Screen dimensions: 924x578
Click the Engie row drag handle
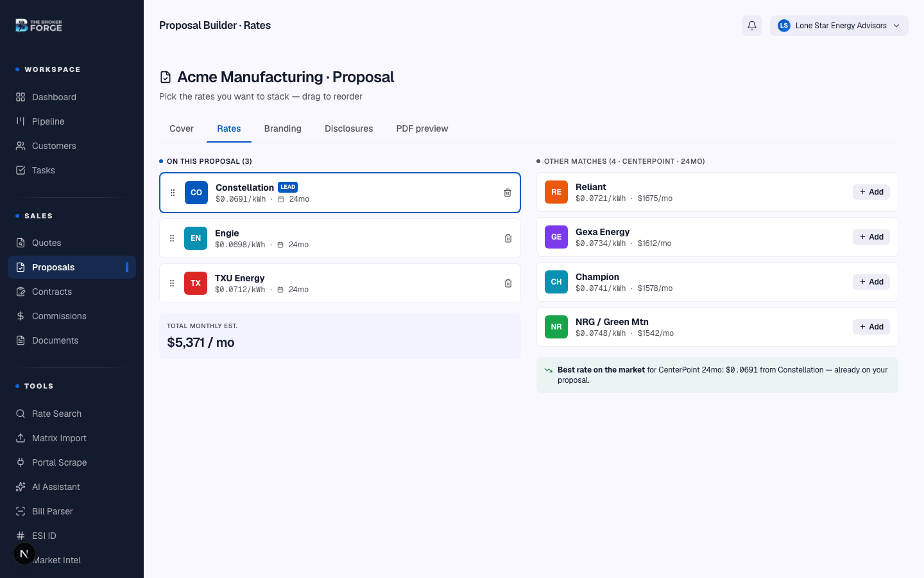pyautogui.click(x=172, y=238)
